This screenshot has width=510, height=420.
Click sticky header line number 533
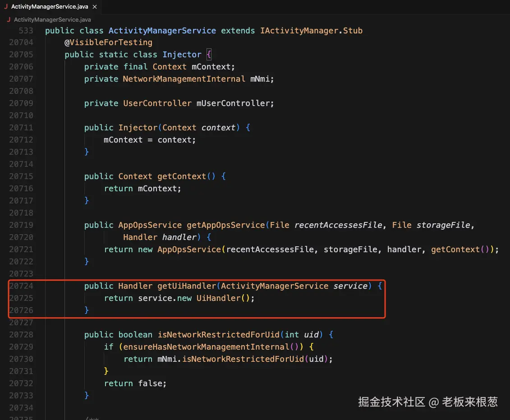click(26, 31)
